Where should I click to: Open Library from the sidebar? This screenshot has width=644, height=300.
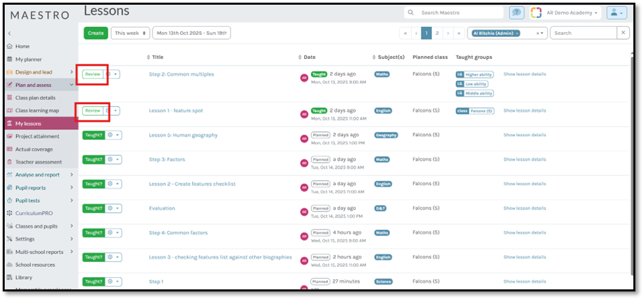(x=23, y=277)
